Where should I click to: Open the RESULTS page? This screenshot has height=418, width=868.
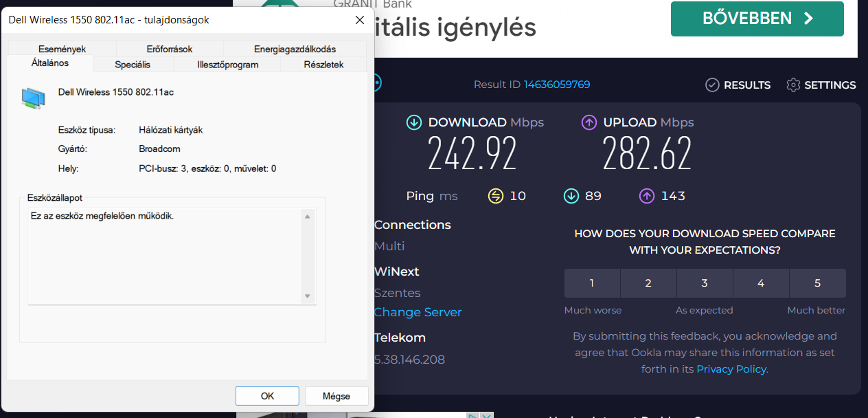[738, 85]
